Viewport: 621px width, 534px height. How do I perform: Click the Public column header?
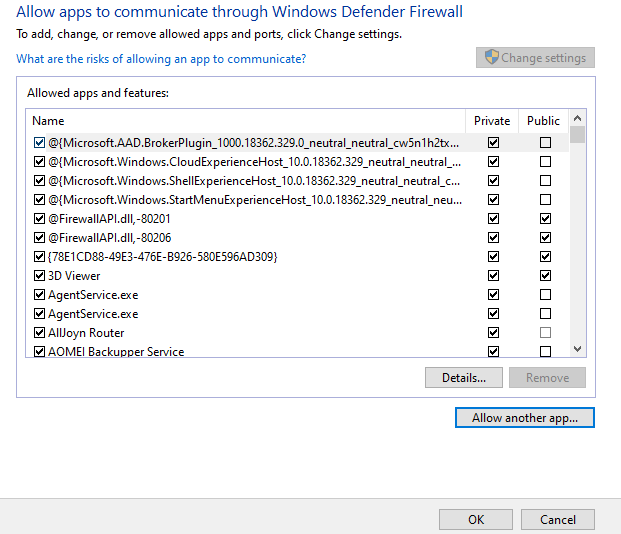point(544,121)
